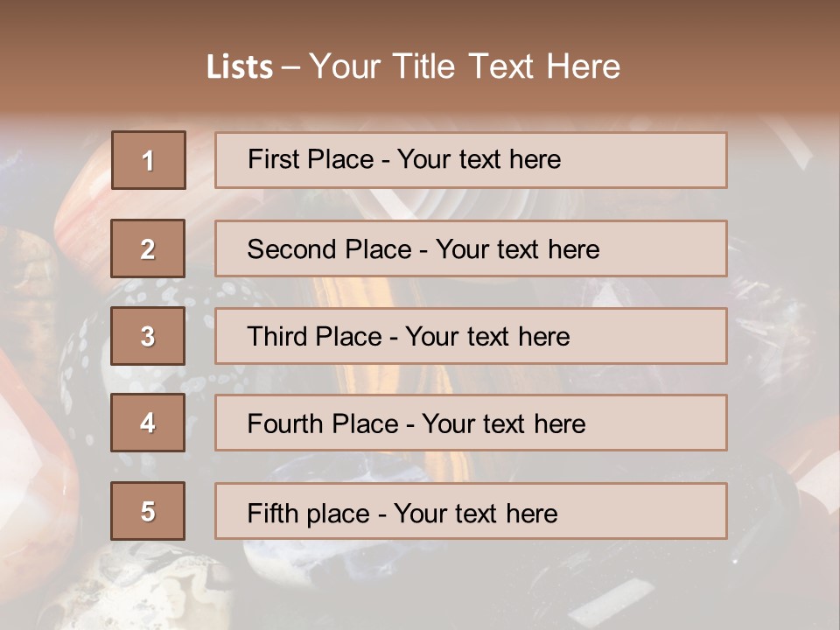The image size is (840, 630).
Task: Select the number 4 box
Action: pos(148,423)
